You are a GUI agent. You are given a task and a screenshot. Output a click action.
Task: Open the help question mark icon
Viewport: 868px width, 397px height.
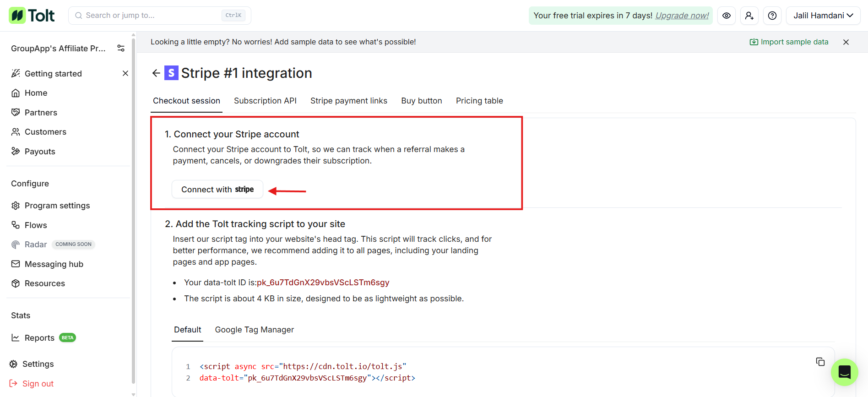(772, 16)
